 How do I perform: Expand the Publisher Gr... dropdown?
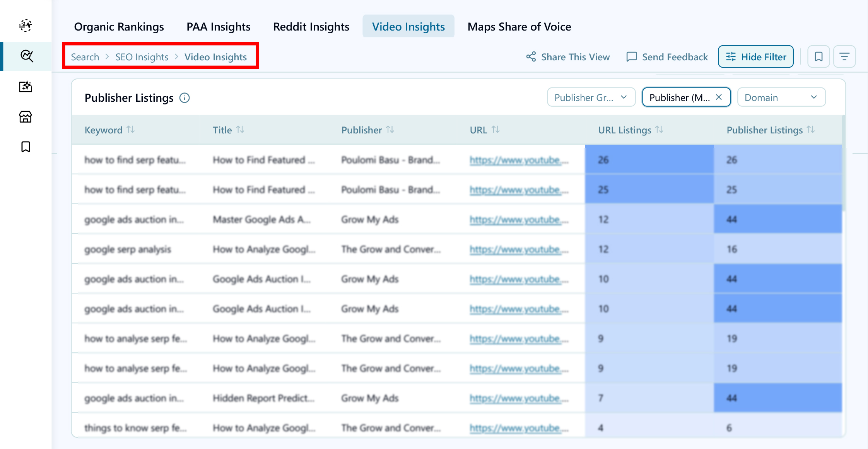(x=591, y=97)
